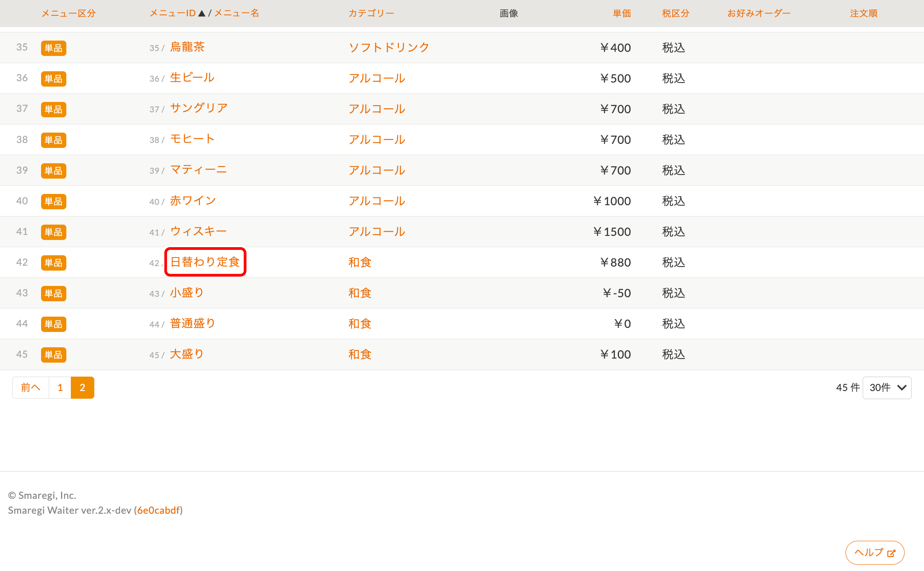Viewport: 924px width, 571px height.
Task: Go to previous page with 前へ
Action: pyautogui.click(x=31, y=387)
